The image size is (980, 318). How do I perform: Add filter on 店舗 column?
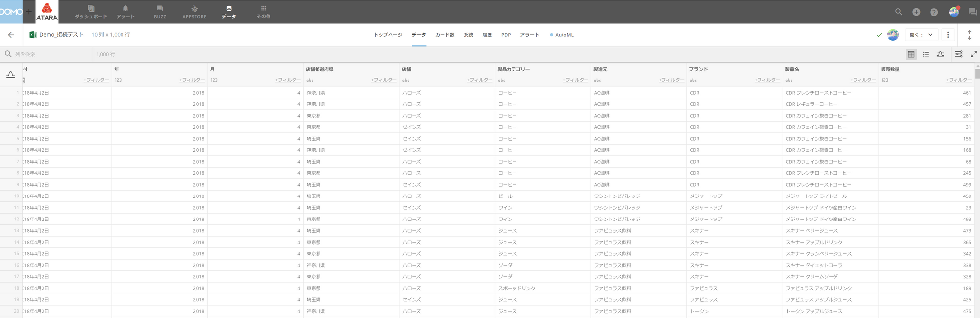coord(480,80)
